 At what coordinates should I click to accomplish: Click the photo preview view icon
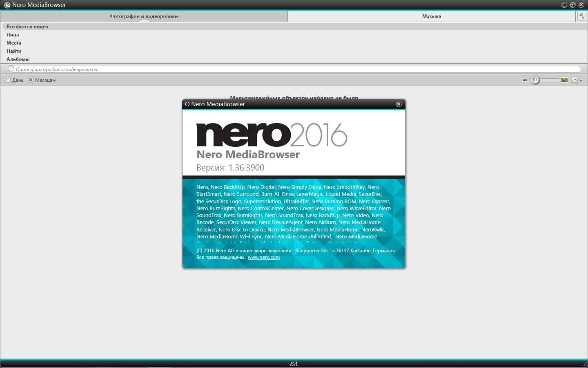pyautogui.click(x=574, y=81)
